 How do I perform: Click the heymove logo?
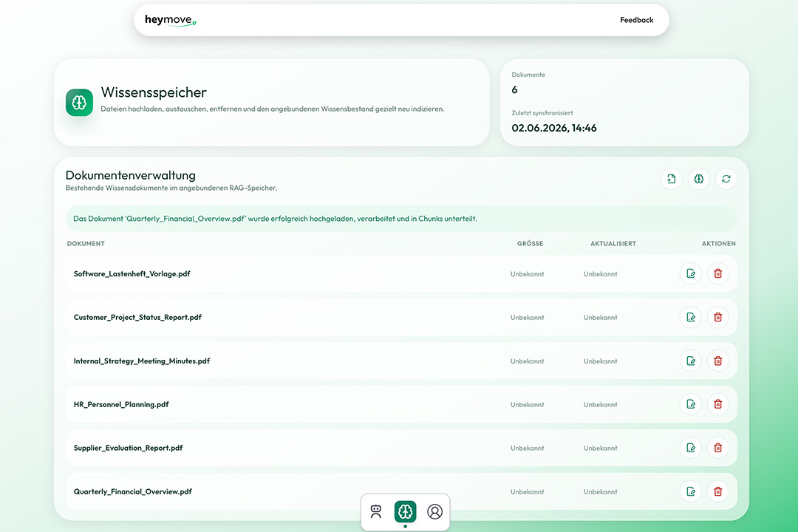tap(171, 21)
